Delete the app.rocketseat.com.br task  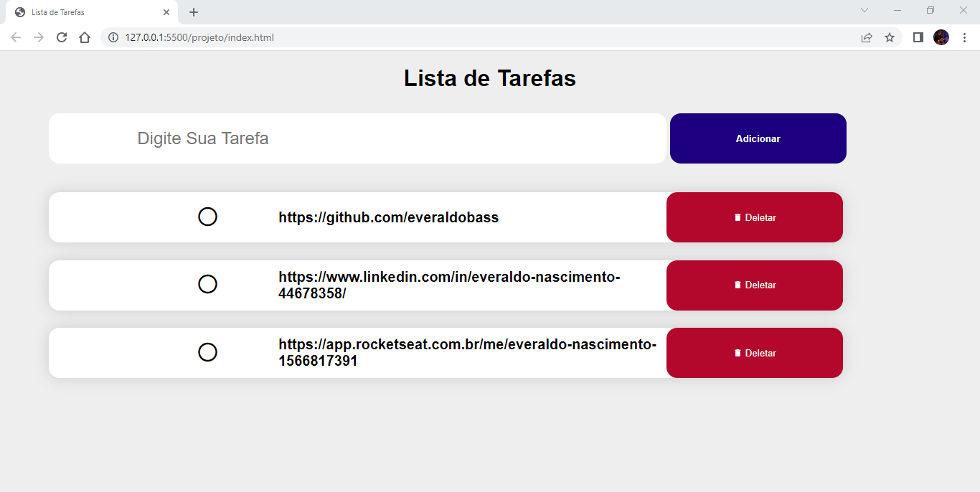(755, 353)
